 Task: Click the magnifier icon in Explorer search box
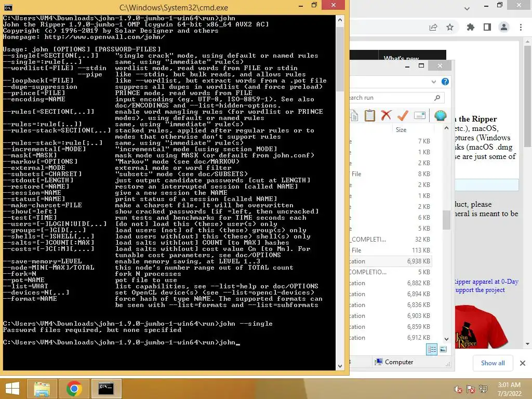[x=437, y=98]
